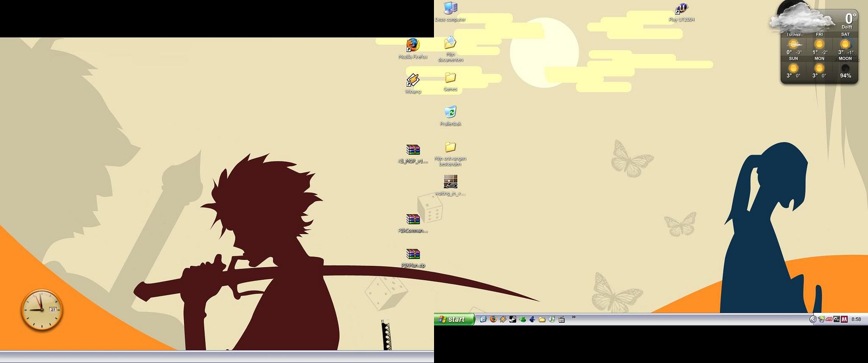
Task: Open the Start menu button
Action: [454, 319]
